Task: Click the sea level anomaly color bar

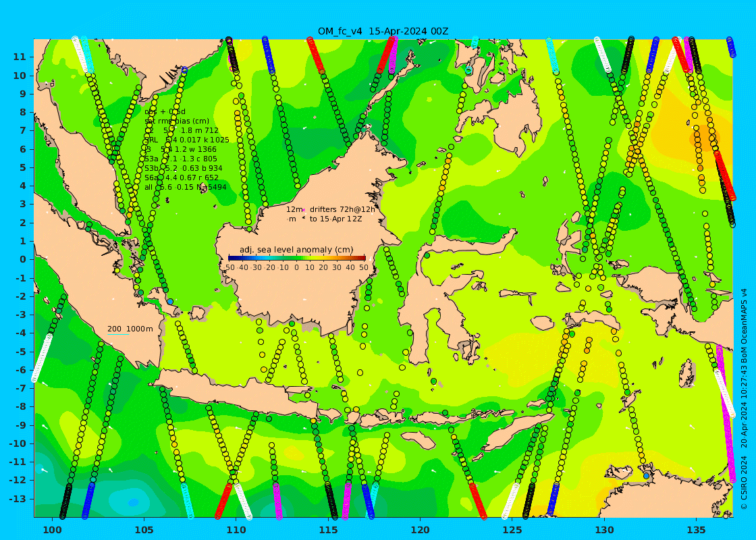Action: pyautogui.click(x=296, y=259)
